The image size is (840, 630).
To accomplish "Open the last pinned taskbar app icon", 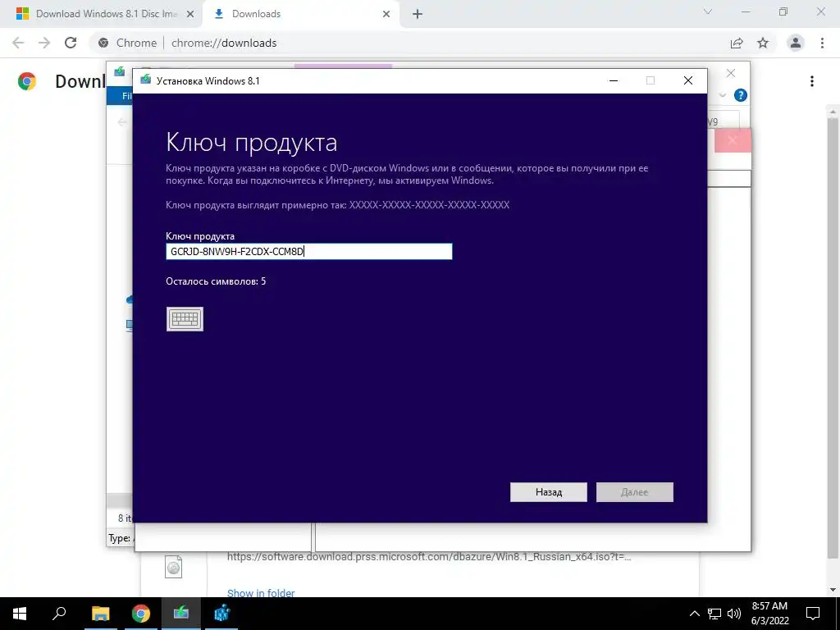I will coord(221,614).
